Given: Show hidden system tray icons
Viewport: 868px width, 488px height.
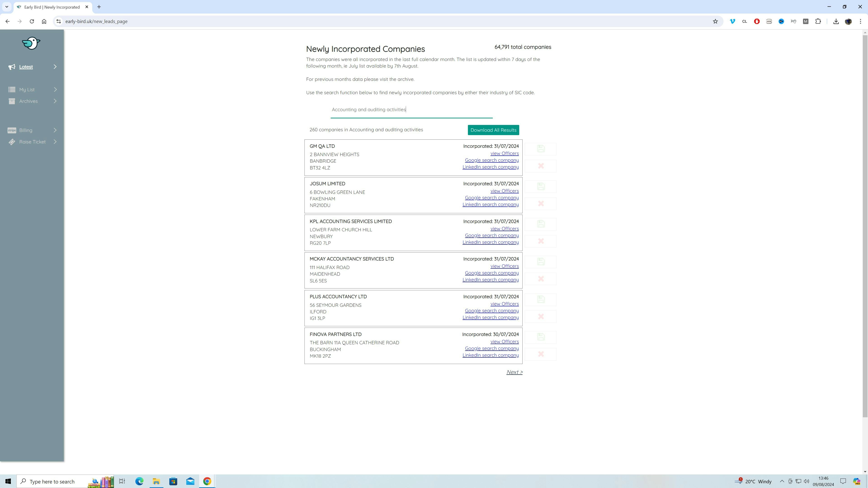Looking at the screenshot, I should point(782,481).
